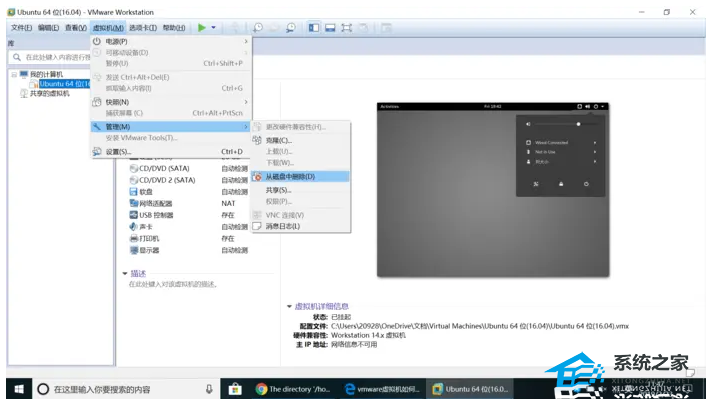Click the 描述 section header link
This screenshot has width=706, height=399.
tap(138, 273)
